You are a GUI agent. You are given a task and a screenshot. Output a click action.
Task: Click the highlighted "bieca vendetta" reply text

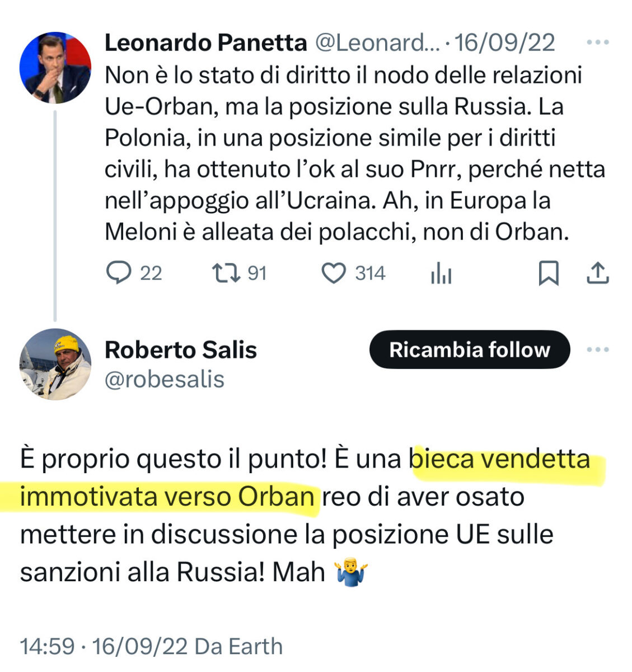500,460
